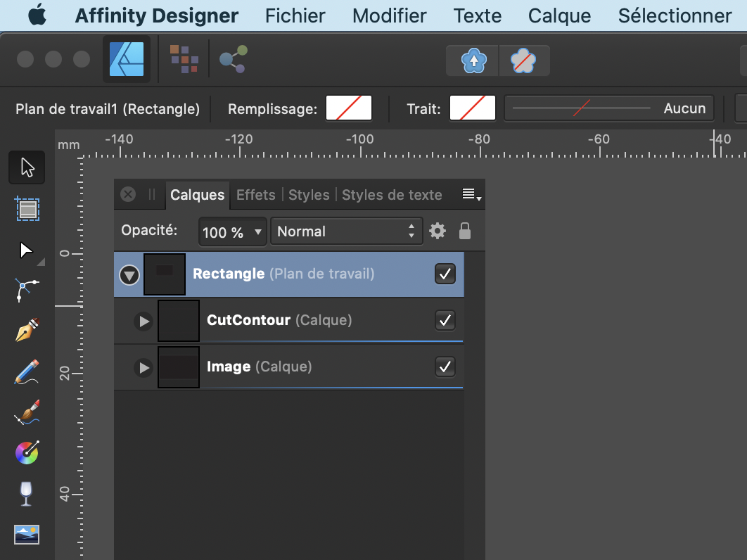Click the CutContour layer thumbnail
The image size is (747, 560).
pos(179,321)
